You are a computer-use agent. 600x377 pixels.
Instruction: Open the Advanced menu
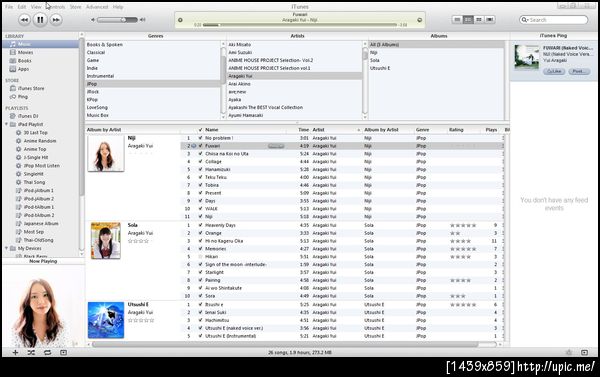pyautogui.click(x=97, y=7)
